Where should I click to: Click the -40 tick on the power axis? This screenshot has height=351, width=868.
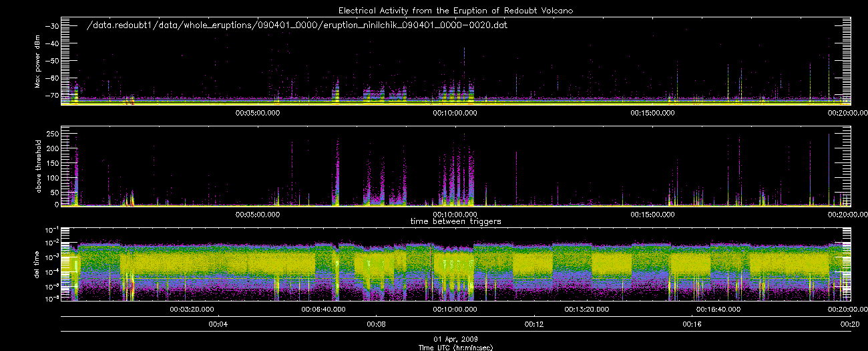pyautogui.click(x=51, y=43)
